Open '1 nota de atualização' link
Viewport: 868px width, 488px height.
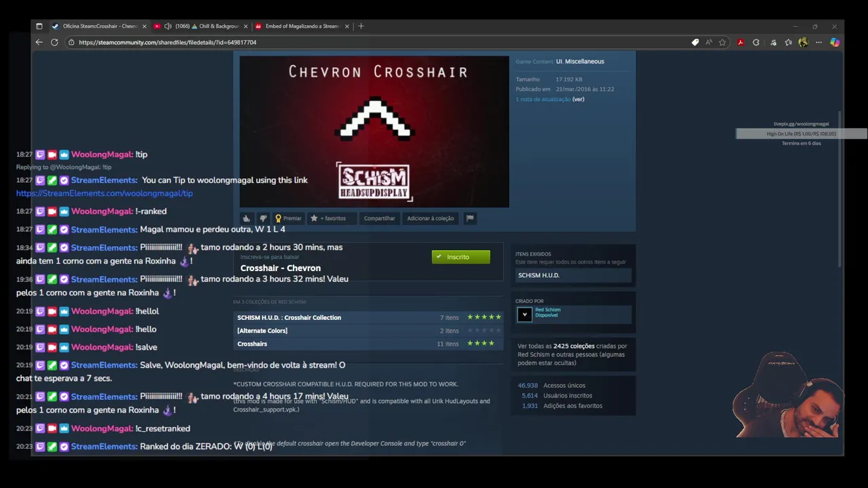[542, 99]
